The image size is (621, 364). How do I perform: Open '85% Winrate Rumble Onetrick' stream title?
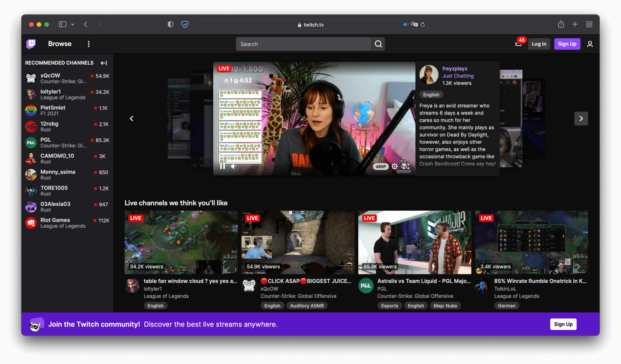point(540,281)
